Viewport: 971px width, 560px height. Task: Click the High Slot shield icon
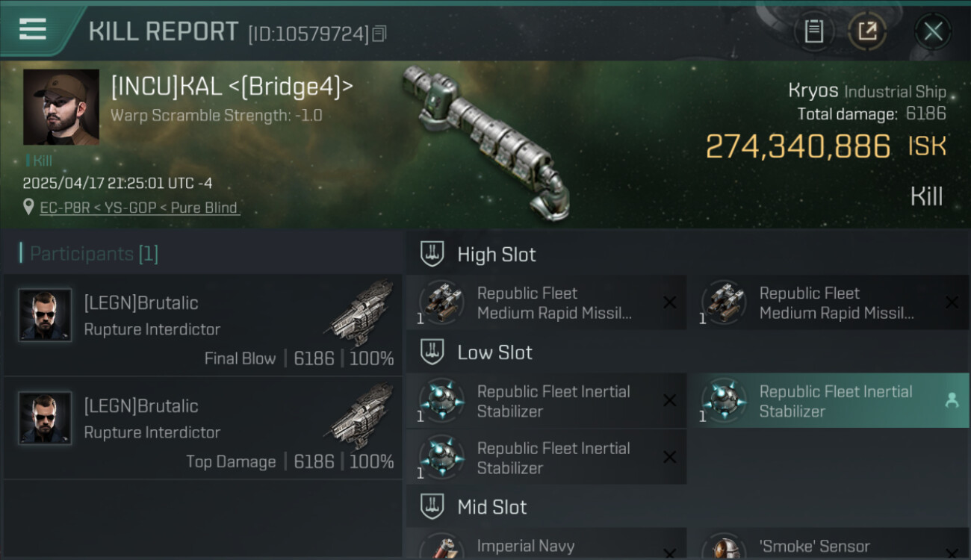coord(432,254)
